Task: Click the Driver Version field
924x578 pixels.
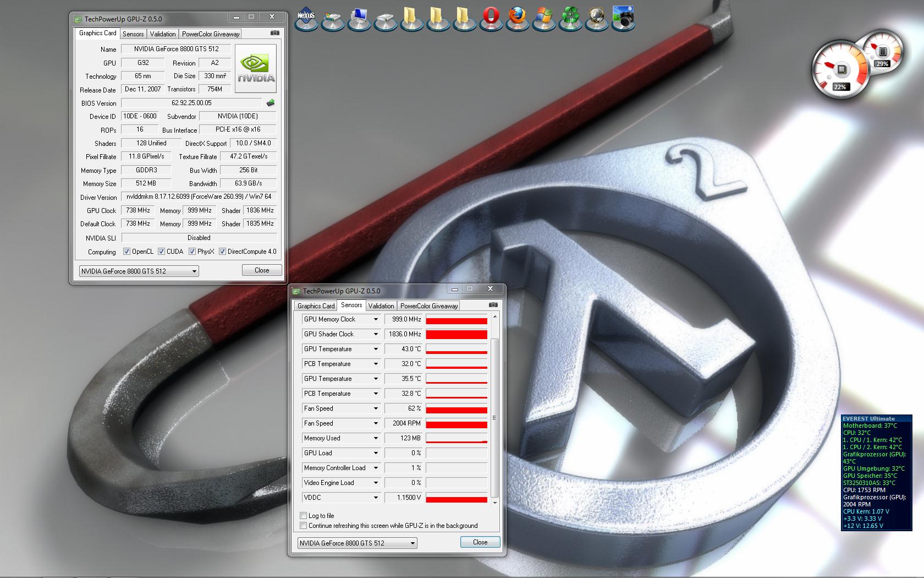Action: coord(199,197)
